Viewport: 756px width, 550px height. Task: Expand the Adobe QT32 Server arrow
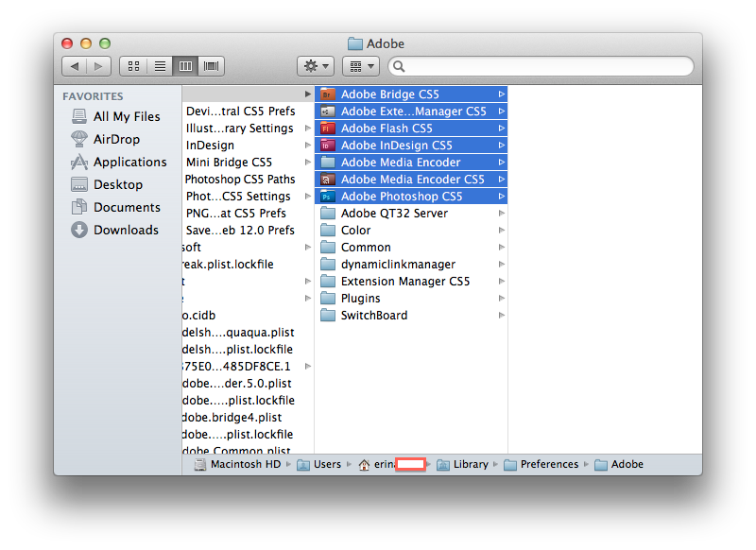click(502, 213)
